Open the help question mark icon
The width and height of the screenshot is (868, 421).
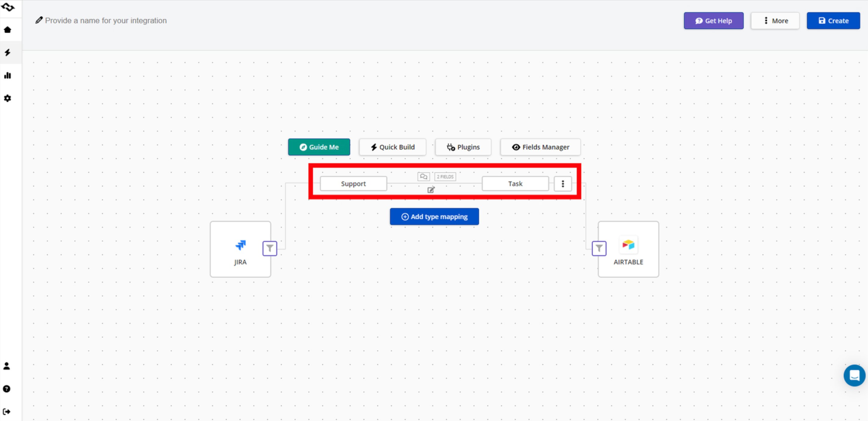tap(7, 389)
